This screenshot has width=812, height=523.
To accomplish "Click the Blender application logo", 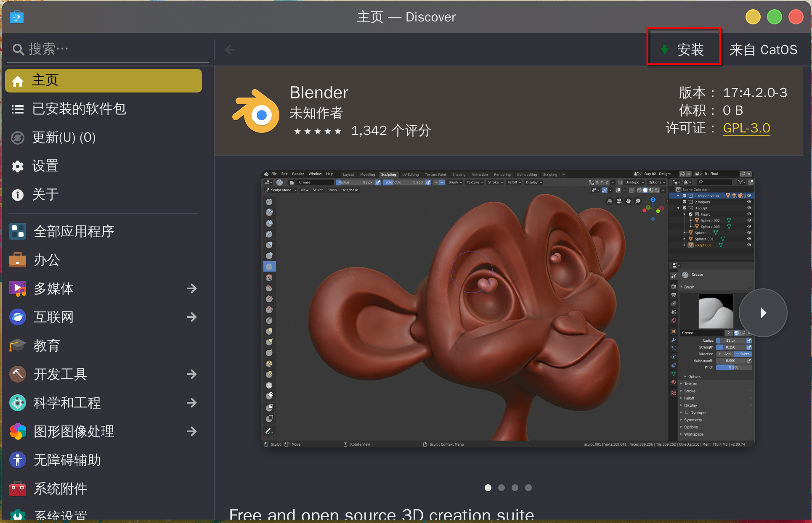I will [x=256, y=111].
